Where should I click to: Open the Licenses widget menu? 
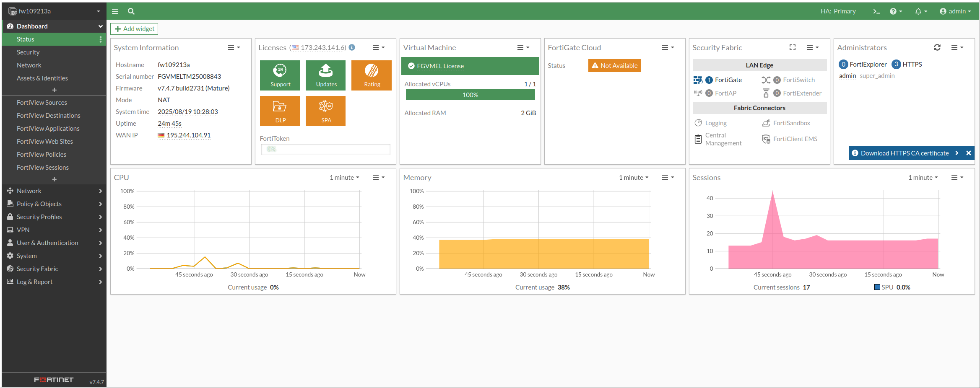[378, 47]
